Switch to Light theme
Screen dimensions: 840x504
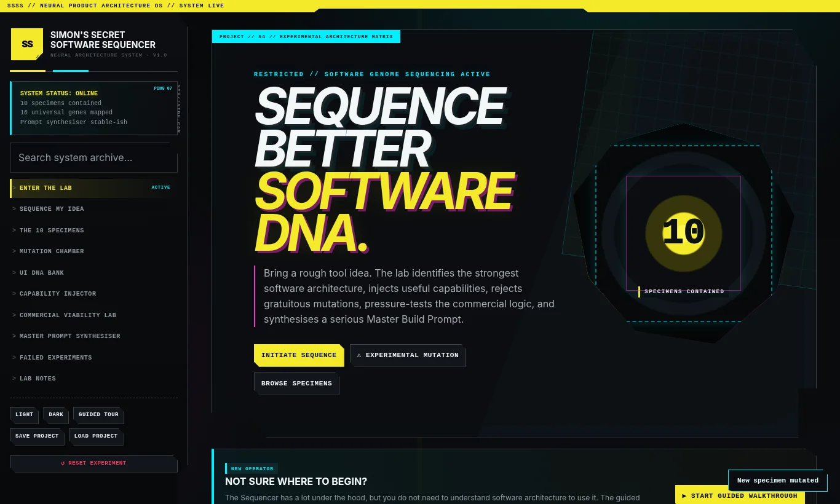click(24, 415)
